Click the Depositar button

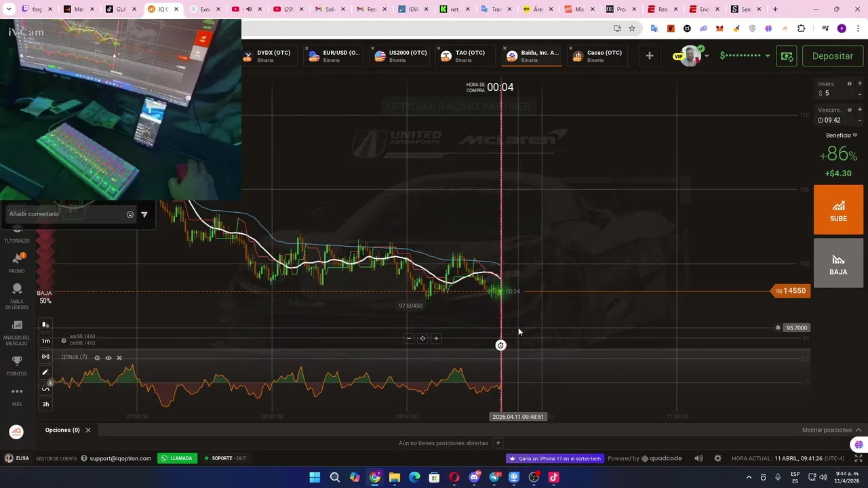coord(833,56)
